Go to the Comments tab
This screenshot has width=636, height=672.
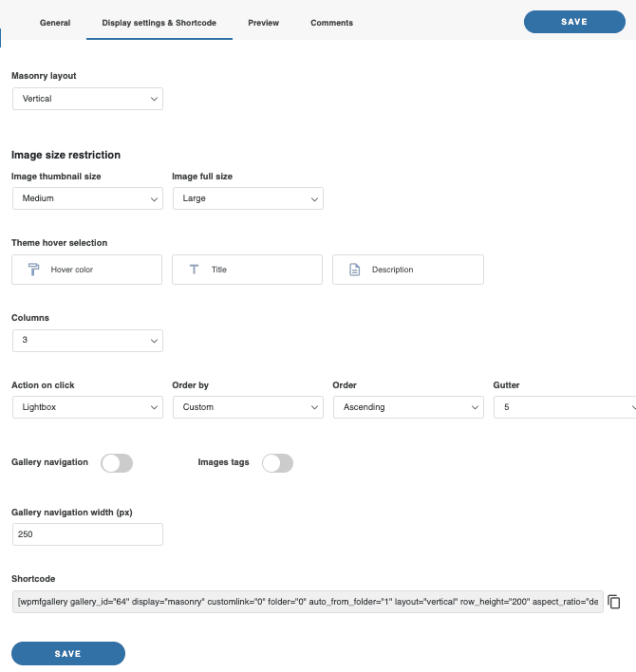coord(331,23)
